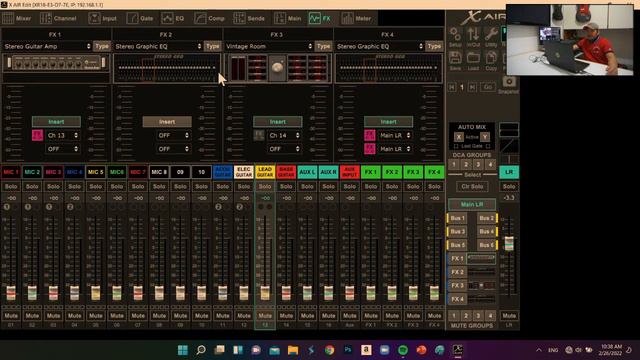This screenshot has height=360, width=640.
Task: Click the Clr Solo button
Action: 472,187
